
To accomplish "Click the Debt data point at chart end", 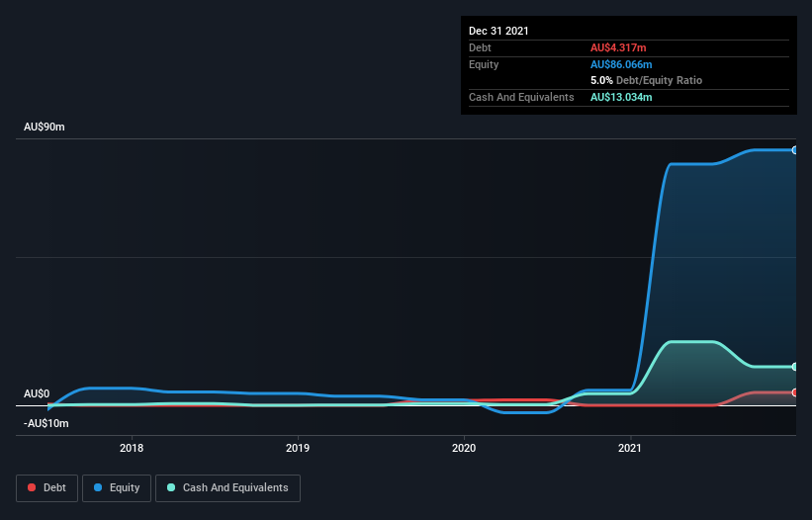I will (794, 392).
